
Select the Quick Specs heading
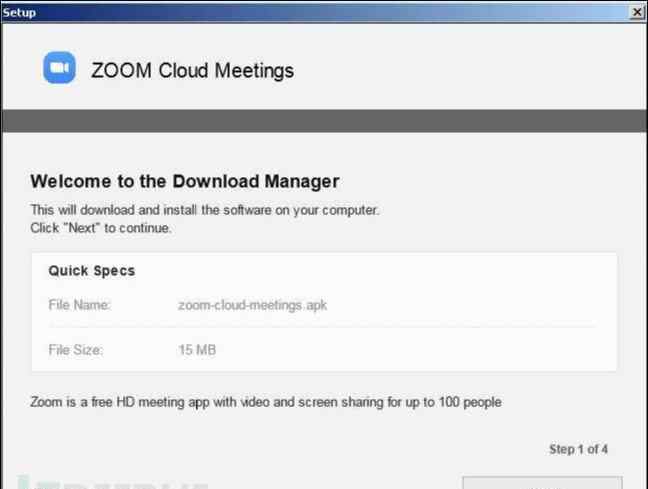92,271
